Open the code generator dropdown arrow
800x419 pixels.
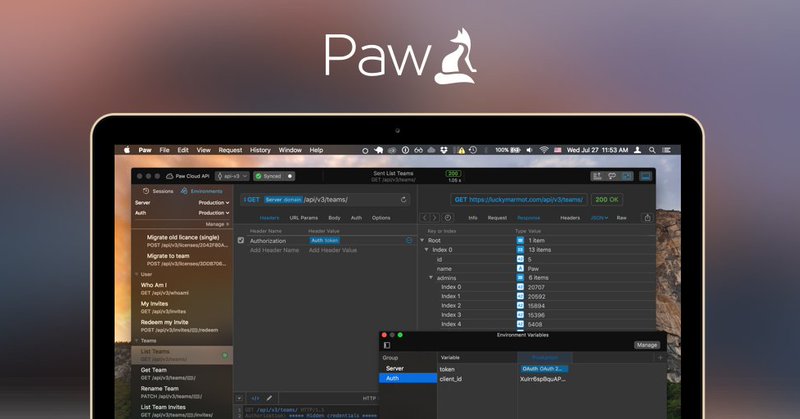click(239, 398)
